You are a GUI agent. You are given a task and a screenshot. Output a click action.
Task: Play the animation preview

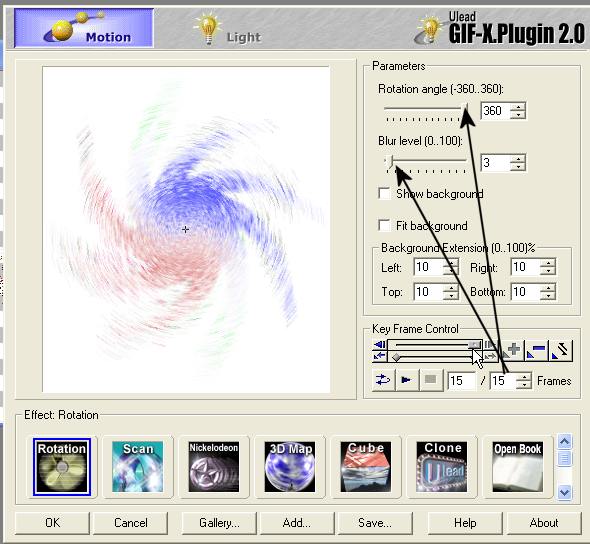tap(407, 380)
